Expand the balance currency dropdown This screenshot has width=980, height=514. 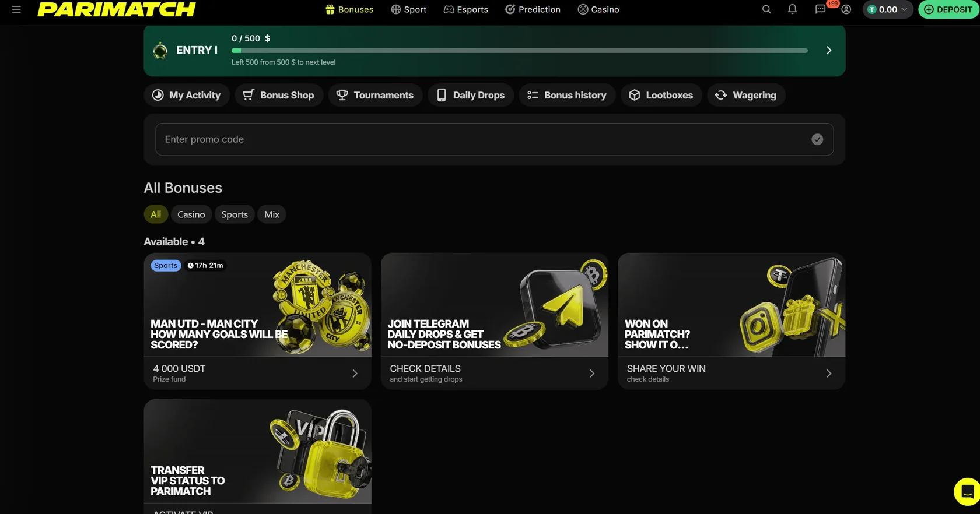[904, 9]
